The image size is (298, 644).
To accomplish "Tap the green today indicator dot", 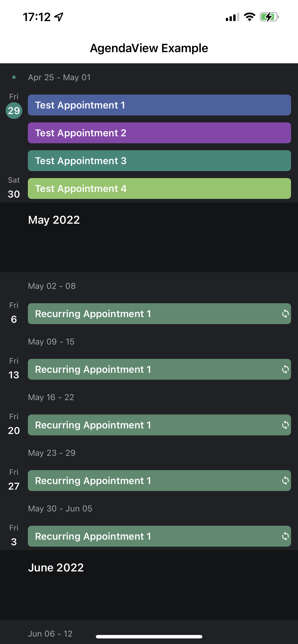I will tap(14, 77).
